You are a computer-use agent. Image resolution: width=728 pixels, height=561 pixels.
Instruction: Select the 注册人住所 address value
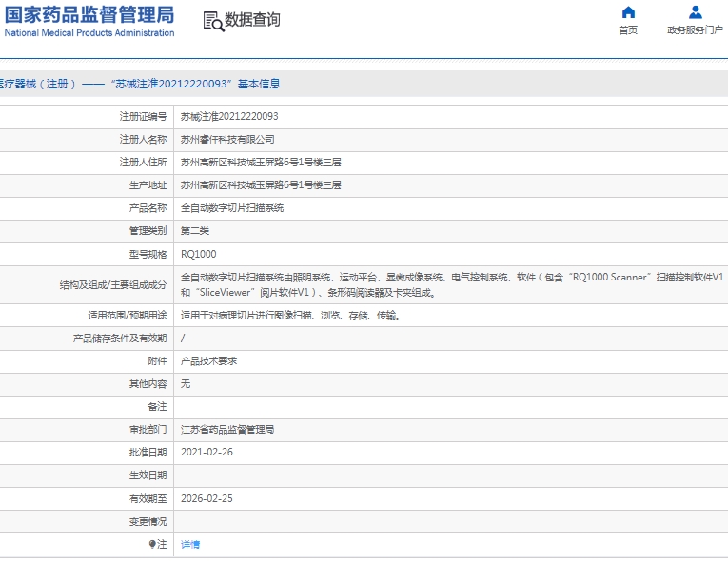261,162
